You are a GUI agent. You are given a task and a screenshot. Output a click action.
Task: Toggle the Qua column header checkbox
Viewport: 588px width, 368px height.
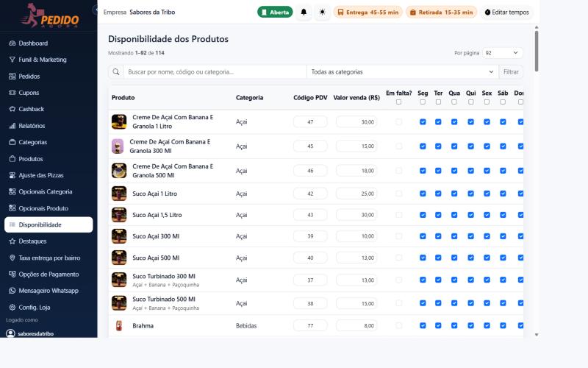[x=454, y=102]
